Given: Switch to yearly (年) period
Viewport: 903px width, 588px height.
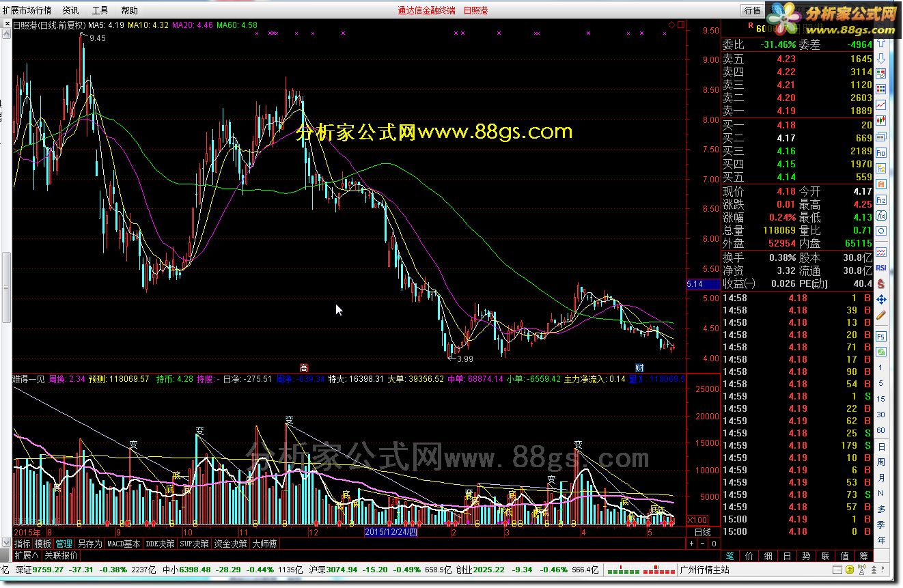Looking at the screenshot, I should pyautogui.click(x=881, y=540).
